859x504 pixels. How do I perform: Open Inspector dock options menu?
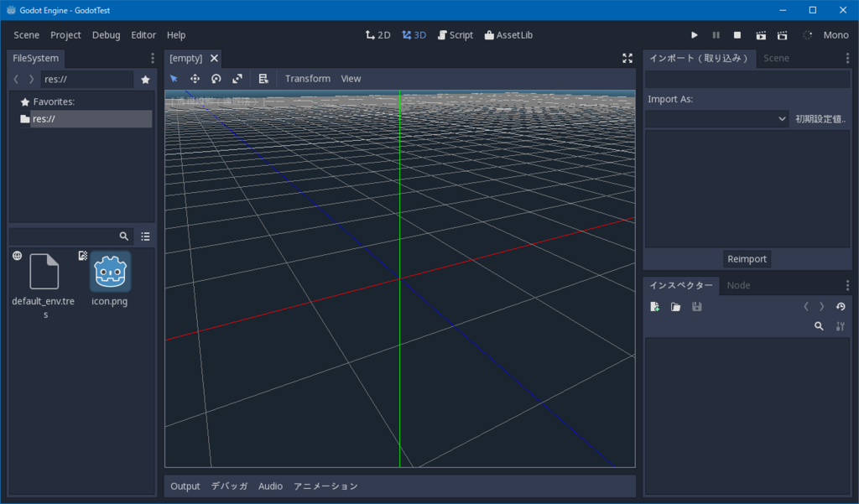click(847, 285)
